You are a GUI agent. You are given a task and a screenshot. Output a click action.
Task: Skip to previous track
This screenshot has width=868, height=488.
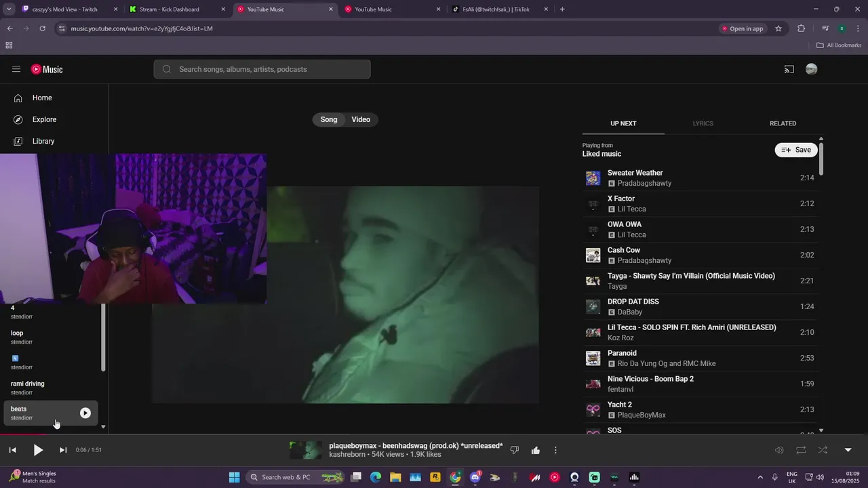(x=12, y=450)
